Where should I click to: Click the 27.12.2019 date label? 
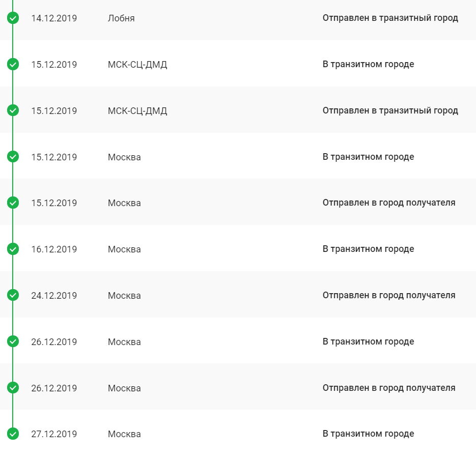tap(54, 434)
